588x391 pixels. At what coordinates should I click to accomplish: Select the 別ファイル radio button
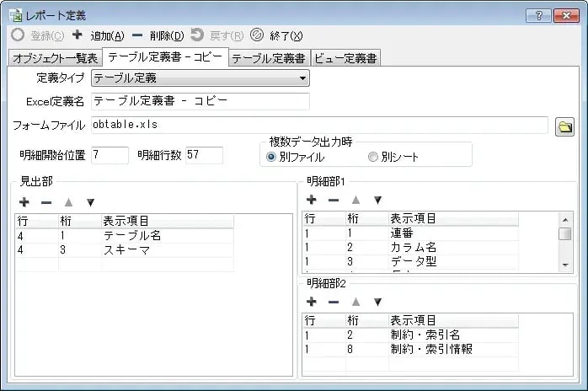tap(272, 157)
